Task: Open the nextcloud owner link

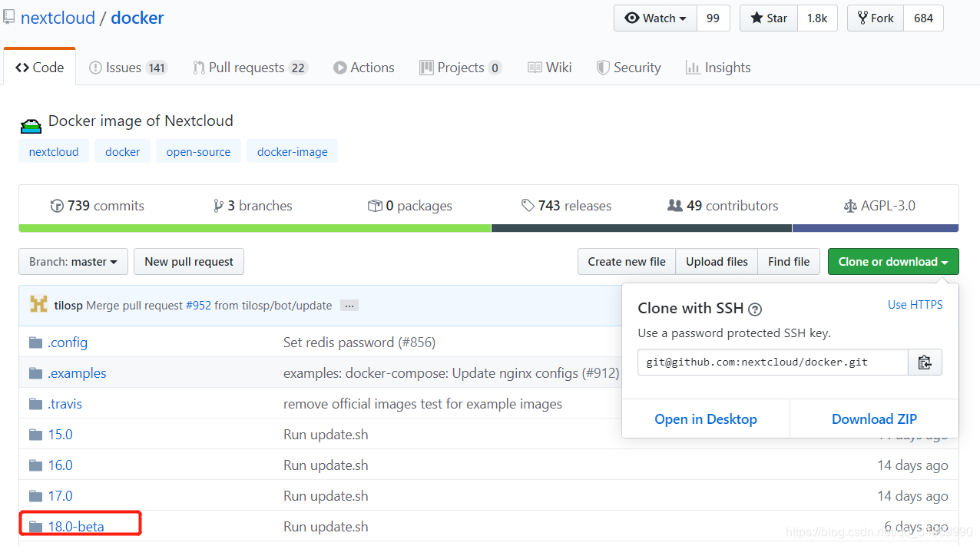Action: click(x=58, y=18)
